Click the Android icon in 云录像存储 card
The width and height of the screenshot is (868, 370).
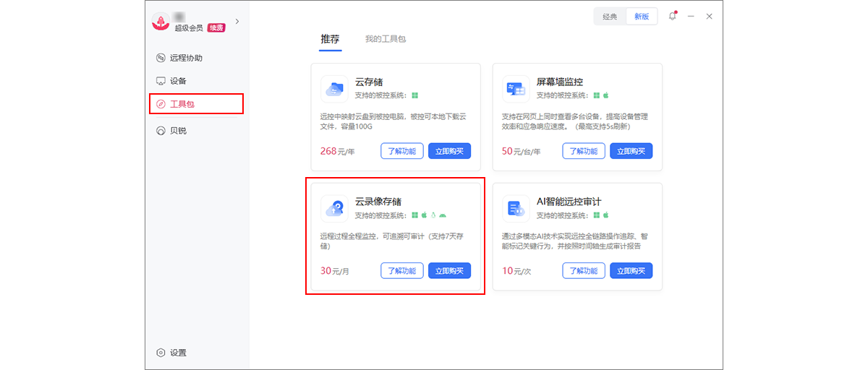pyautogui.click(x=443, y=215)
